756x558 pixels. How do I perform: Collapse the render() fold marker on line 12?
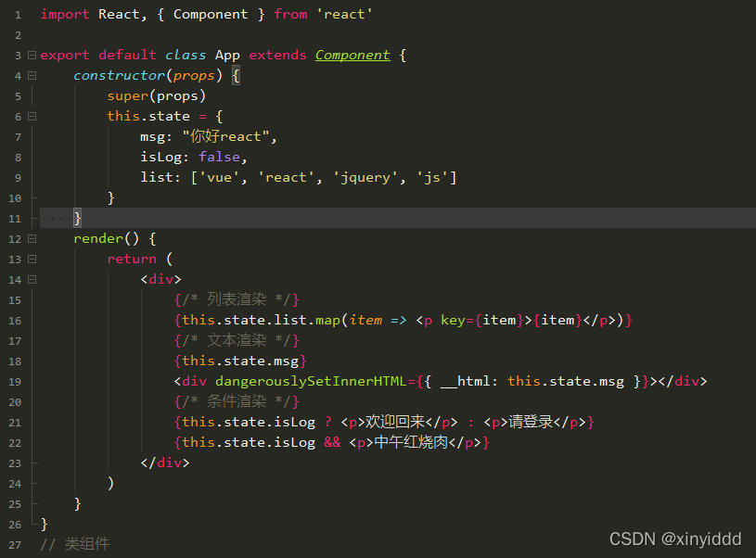point(32,238)
